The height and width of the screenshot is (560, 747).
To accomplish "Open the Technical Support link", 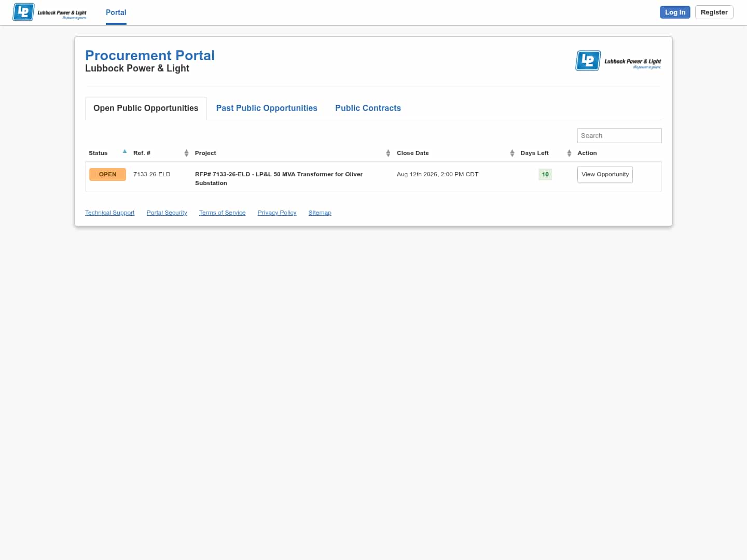I will (x=109, y=213).
